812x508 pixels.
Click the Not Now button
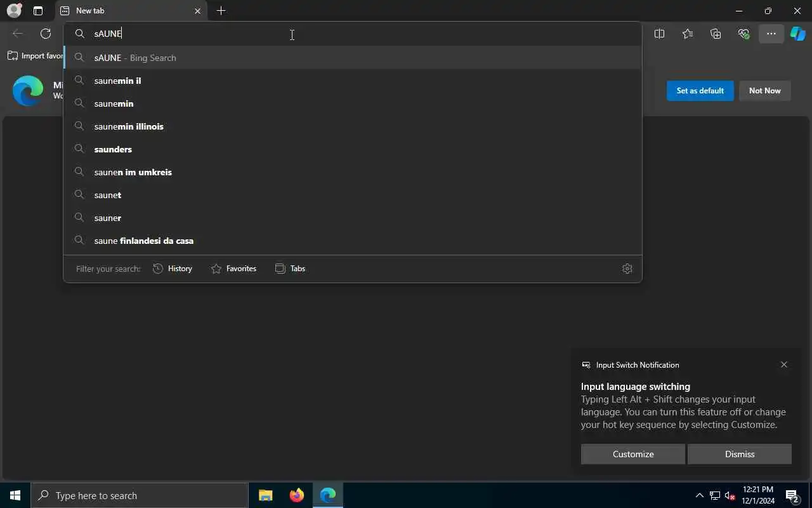pyautogui.click(x=764, y=91)
